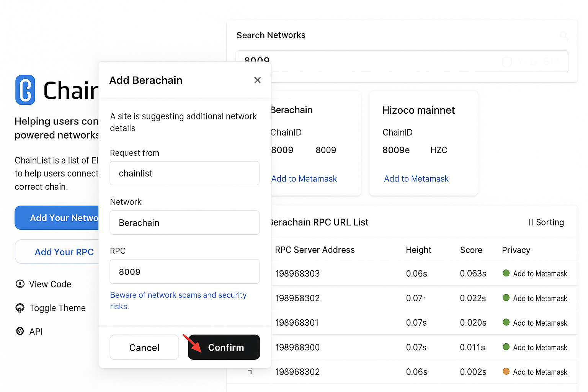
Task: Click Add to Metamask in the 0.002s row
Action: [x=540, y=372]
